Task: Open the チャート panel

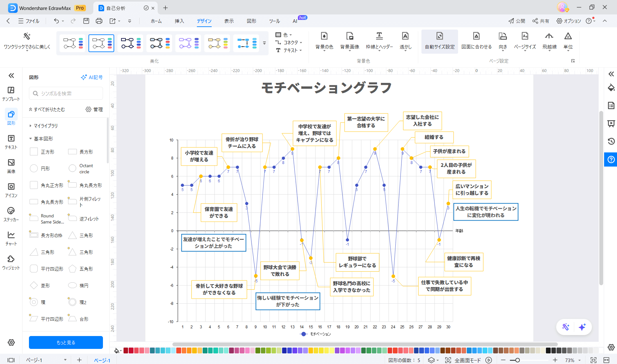Action: (x=11, y=238)
